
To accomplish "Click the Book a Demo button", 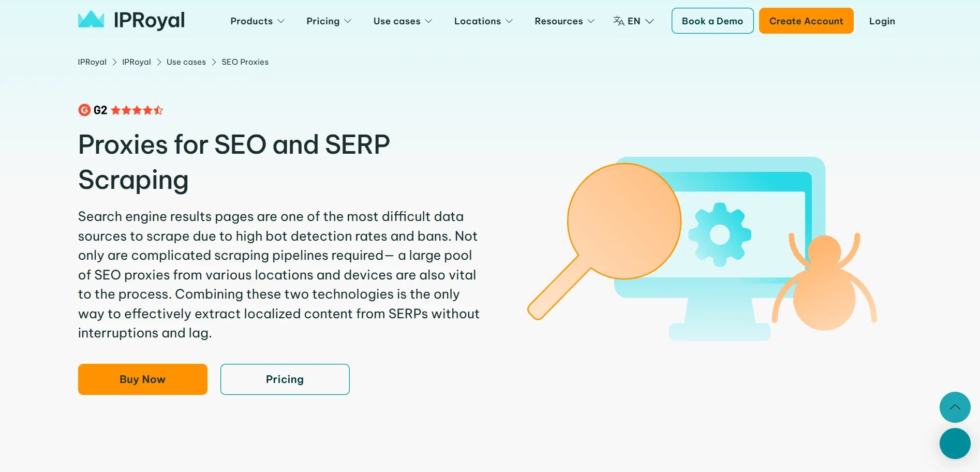I will pos(712,21).
